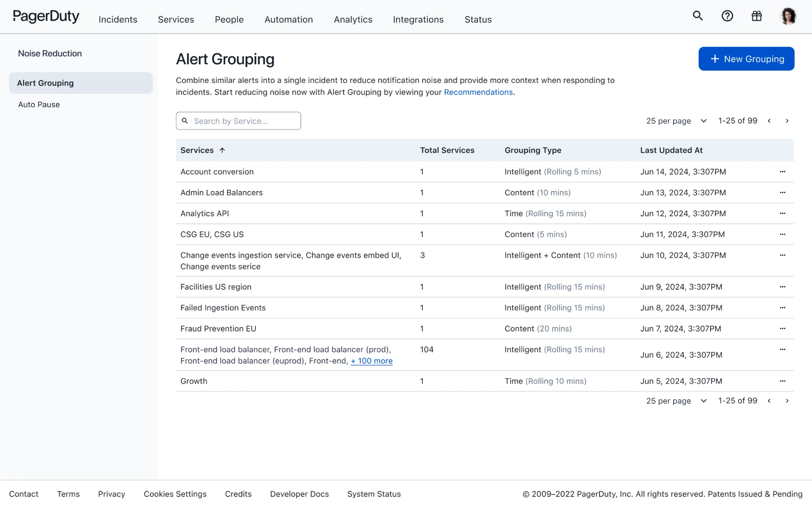Open the search magnifier icon in header
Viewport: 812px width, 508px height.
tap(697, 16)
